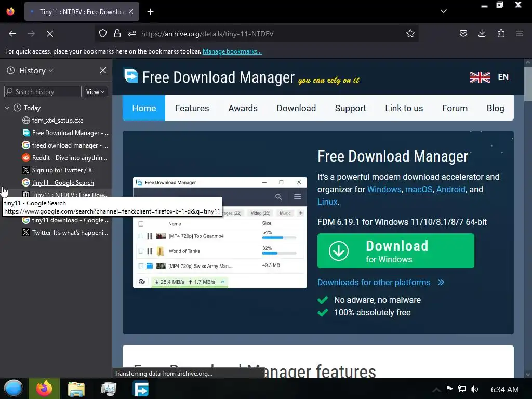Save page to Pocket
This screenshot has width=532, height=399.
[463, 34]
